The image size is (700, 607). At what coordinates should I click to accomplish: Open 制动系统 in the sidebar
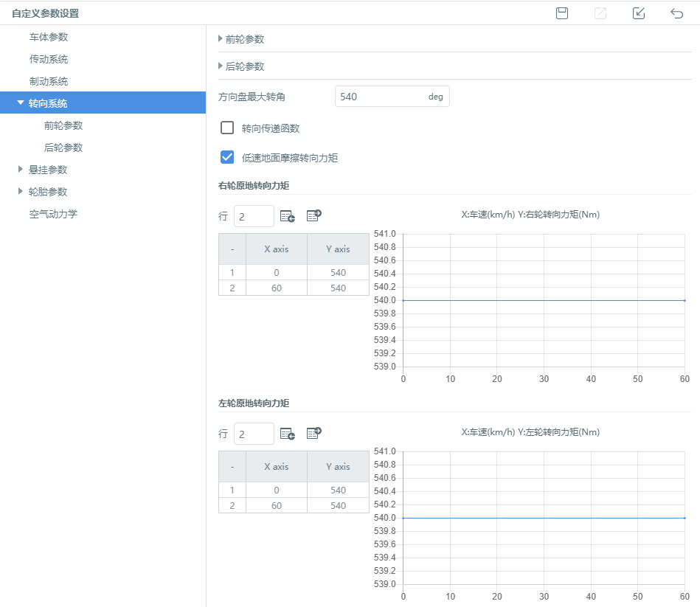(x=49, y=81)
